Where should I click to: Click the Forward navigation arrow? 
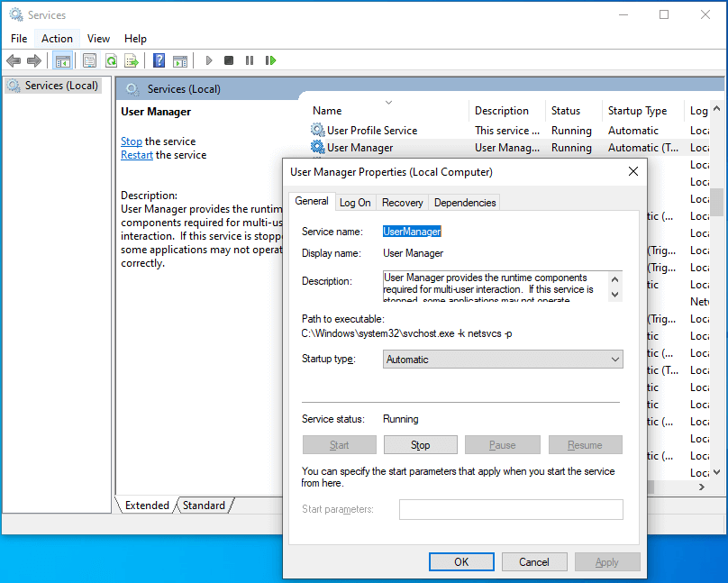34,60
